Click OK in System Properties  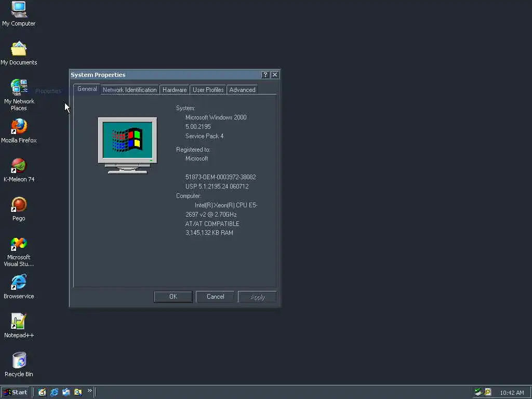pyautogui.click(x=173, y=297)
